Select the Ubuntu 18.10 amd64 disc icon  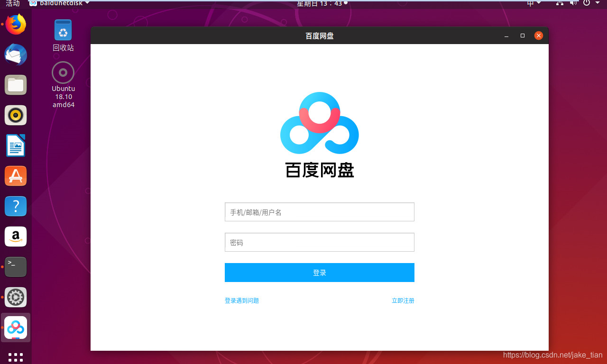pyautogui.click(x=63, y=85)
